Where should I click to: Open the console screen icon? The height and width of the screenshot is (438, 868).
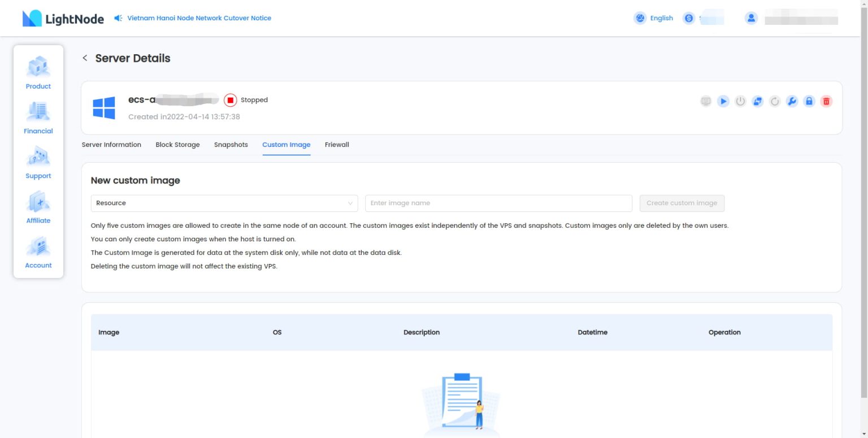point(706,102)
